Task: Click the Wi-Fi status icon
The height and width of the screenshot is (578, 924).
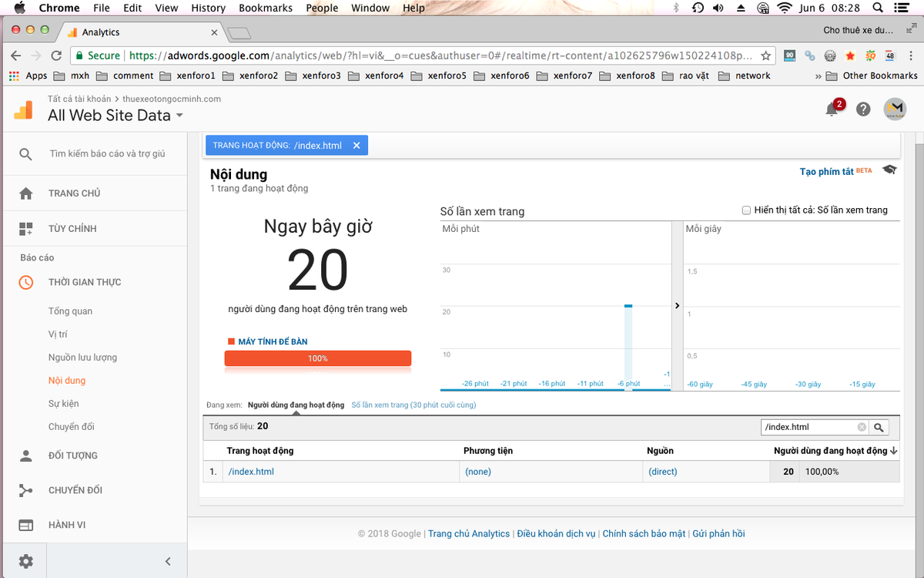Action: click(x=785, y=8)
